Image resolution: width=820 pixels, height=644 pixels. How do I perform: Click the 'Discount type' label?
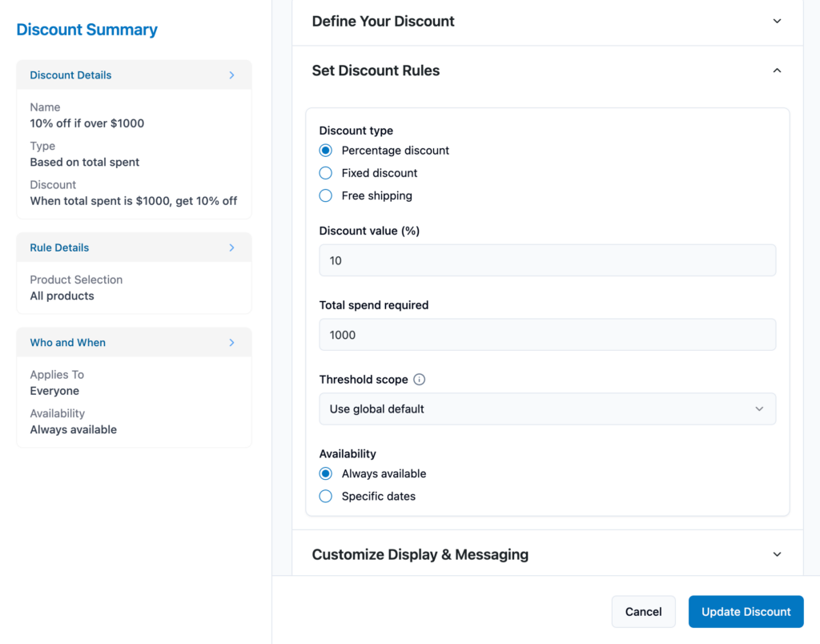356,131
